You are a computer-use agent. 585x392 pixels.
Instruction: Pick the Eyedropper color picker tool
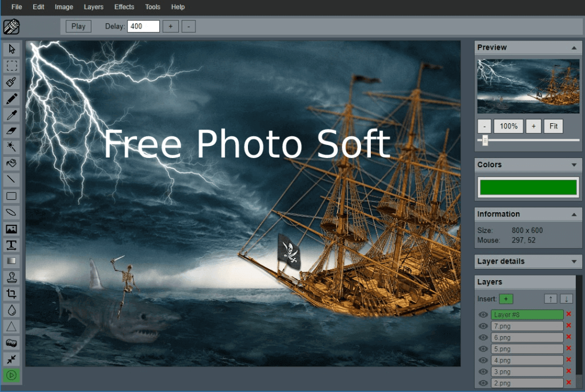(12, 114)
